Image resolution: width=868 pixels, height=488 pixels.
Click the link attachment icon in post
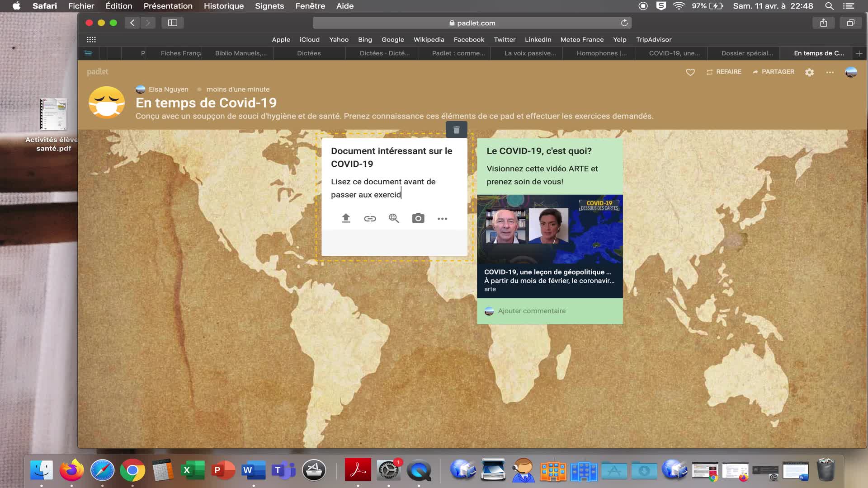pyautogui.click(x=370, y=219)
